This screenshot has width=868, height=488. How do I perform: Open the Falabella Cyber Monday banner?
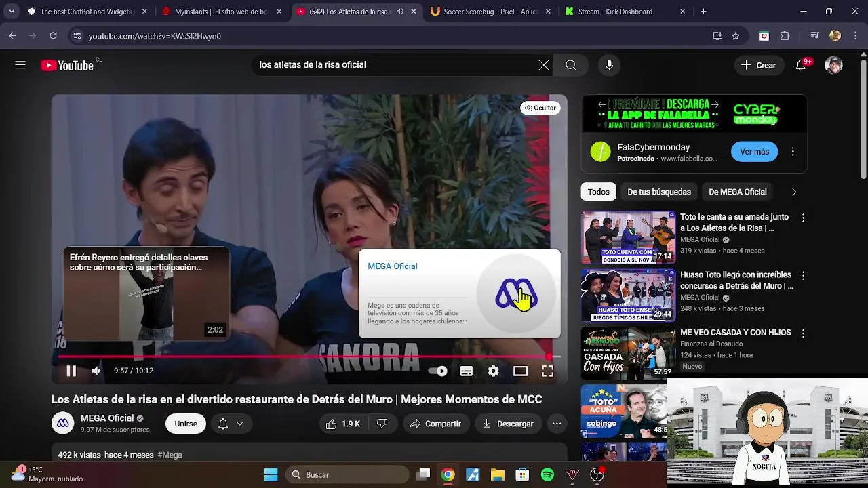tap(694, 114)
